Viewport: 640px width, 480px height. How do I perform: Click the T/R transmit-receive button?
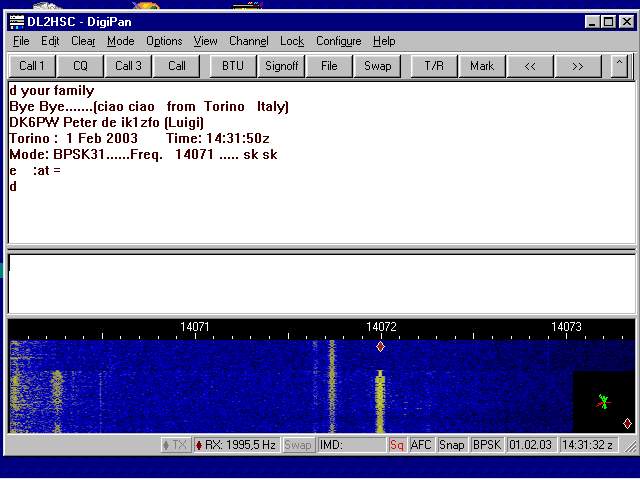click(x=433, y=66)
